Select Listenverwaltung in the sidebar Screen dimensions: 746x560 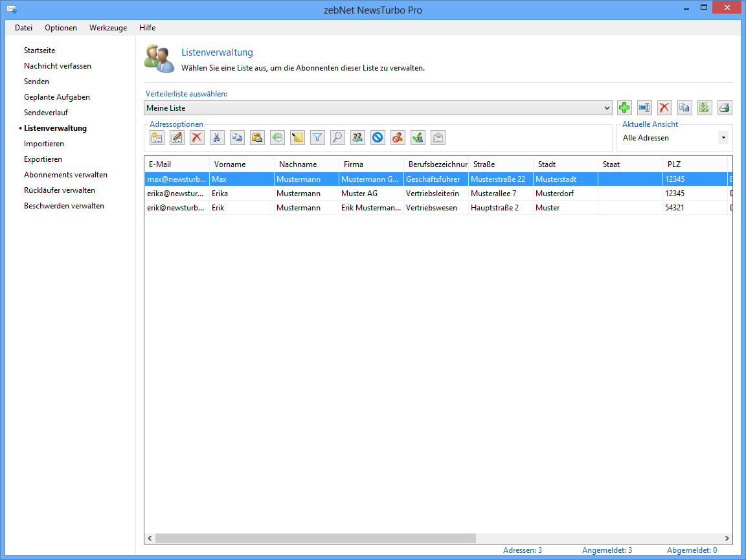pos(55,128)
